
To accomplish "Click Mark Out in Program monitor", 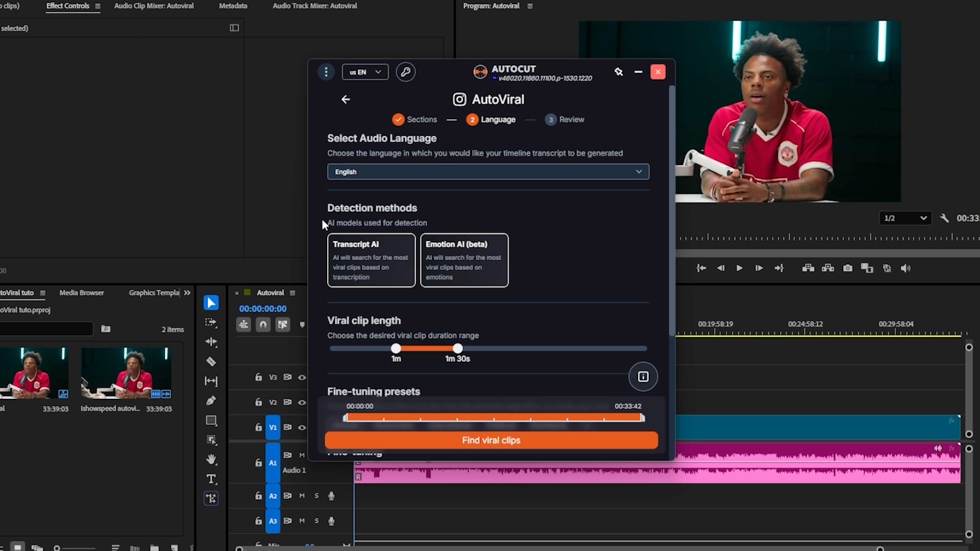I will [x=779, y=268].
